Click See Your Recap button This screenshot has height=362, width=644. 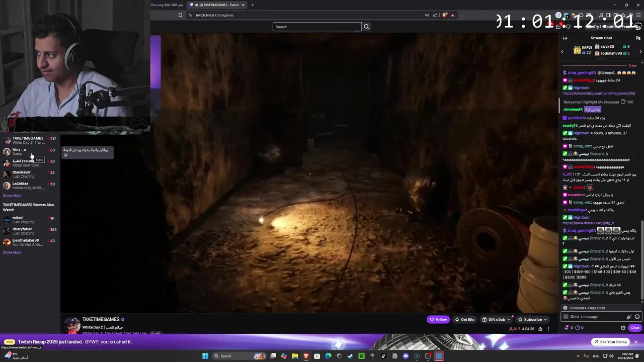tap(610, 342)
